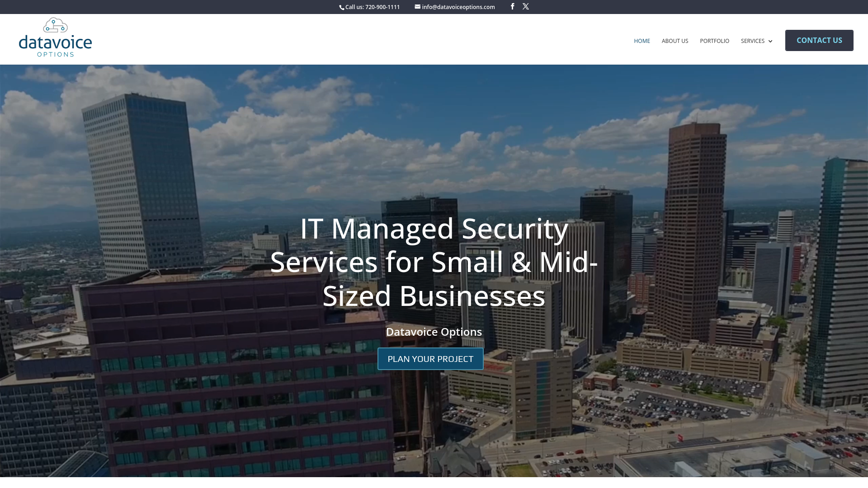Open the Facebook page icon
The height and width of the screenshot is (488, 868).
[512, 6]
